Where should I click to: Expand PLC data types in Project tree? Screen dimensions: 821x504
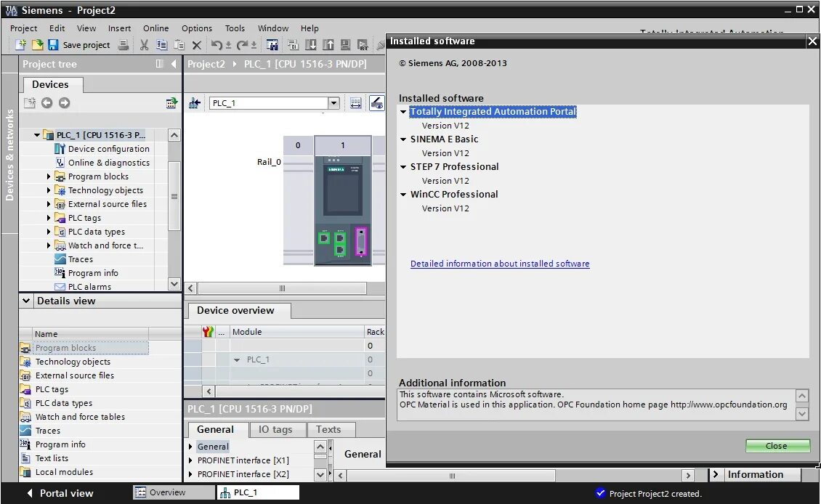pos(49,232)
